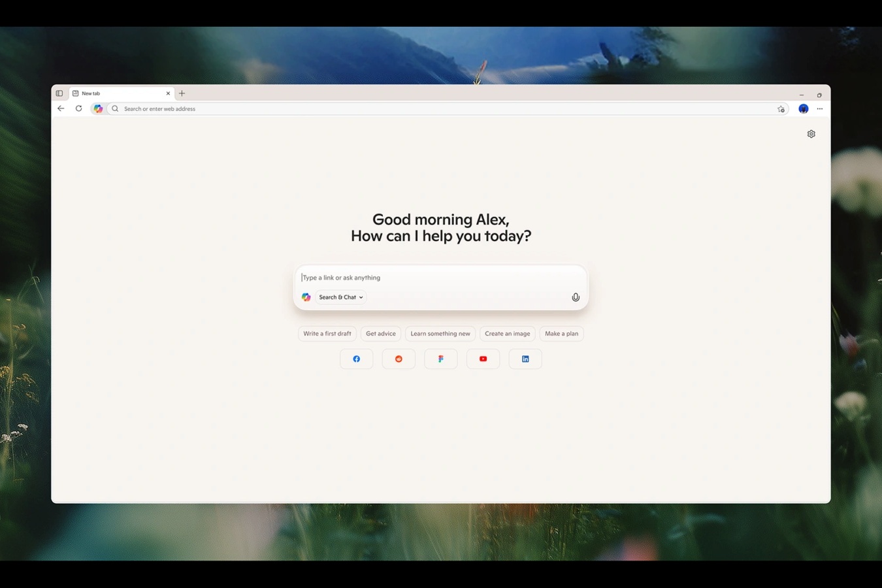Choose Learn something new suggestion
Viewport: 882px width, 588px height.
click(440, 334)
